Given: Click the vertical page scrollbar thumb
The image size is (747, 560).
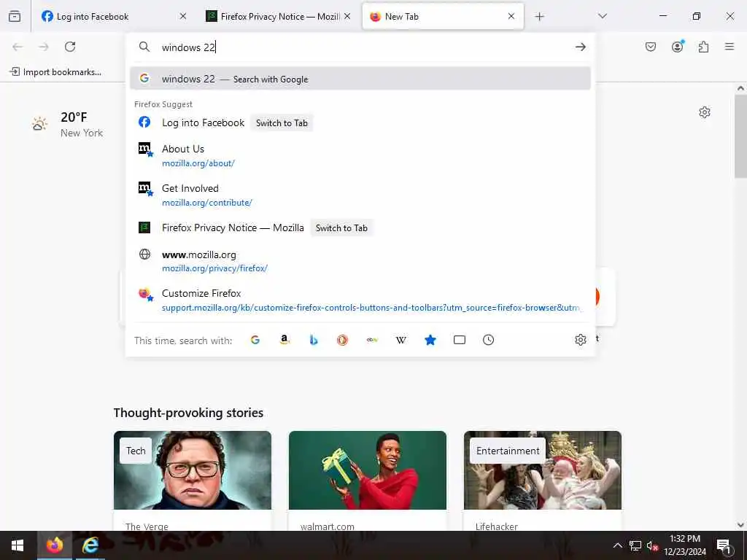Looking at the screenshot, I should pyautogui.click(x=740, y=136).
